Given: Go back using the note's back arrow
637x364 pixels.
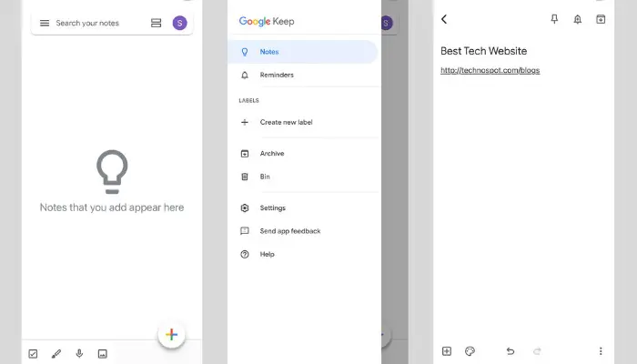Looking at the screenshot, I should [x=444, y=19].
